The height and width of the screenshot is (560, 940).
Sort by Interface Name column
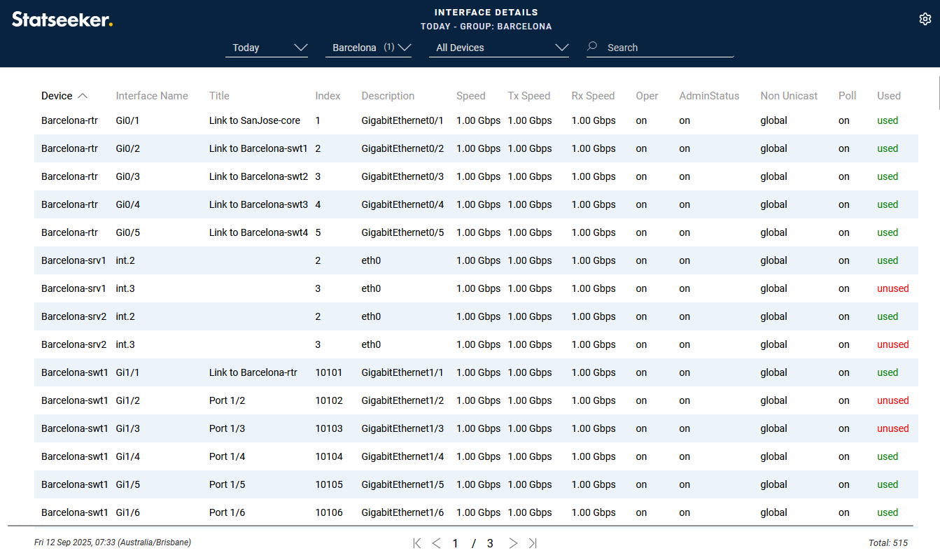152,96
